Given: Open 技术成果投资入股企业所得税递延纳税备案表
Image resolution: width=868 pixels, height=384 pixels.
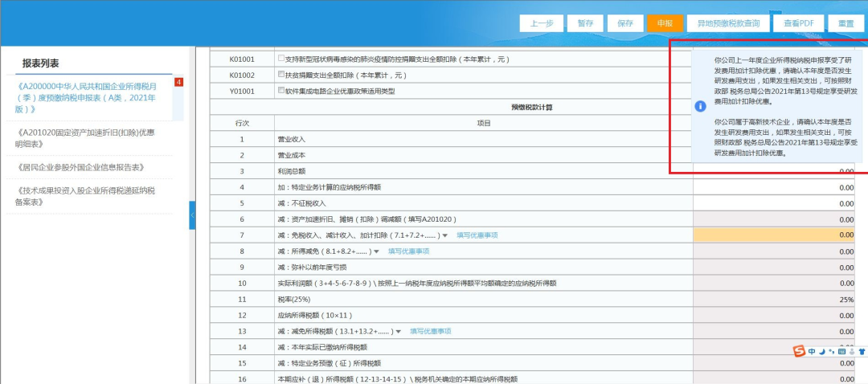Looking at the screenshot, I should (x=85, y=196).
